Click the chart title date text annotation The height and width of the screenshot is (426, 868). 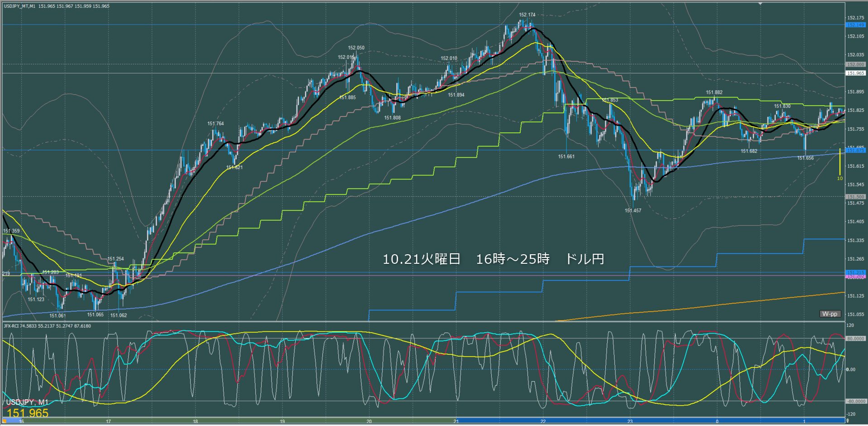(x=493, y=259)
